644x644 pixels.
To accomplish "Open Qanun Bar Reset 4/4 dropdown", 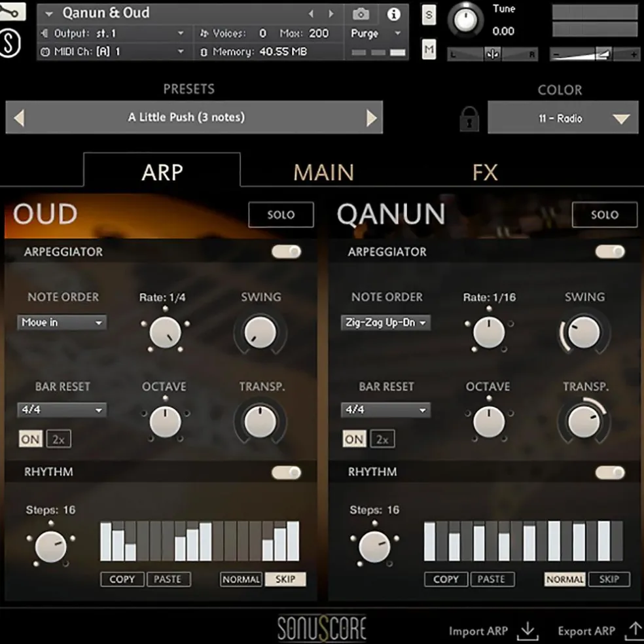I will pyautogui.click(x=385, y=410).
